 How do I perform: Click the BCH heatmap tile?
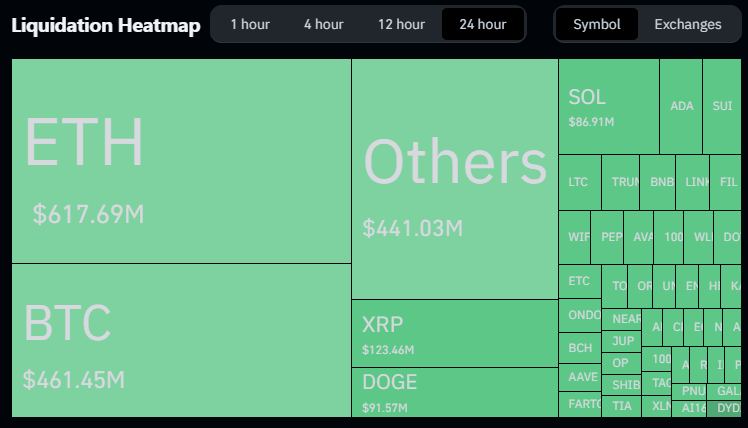(579, 348)
